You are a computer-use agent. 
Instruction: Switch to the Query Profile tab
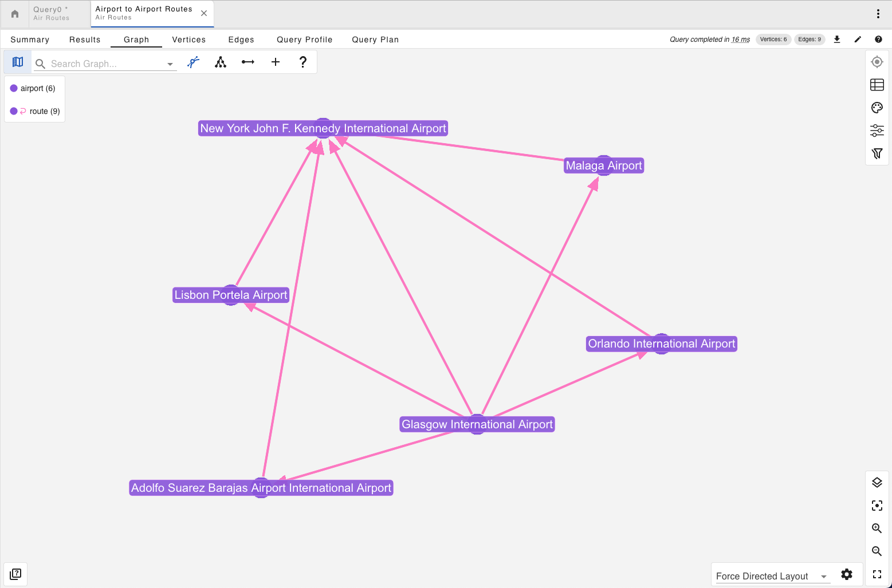[x=304, y=40]
